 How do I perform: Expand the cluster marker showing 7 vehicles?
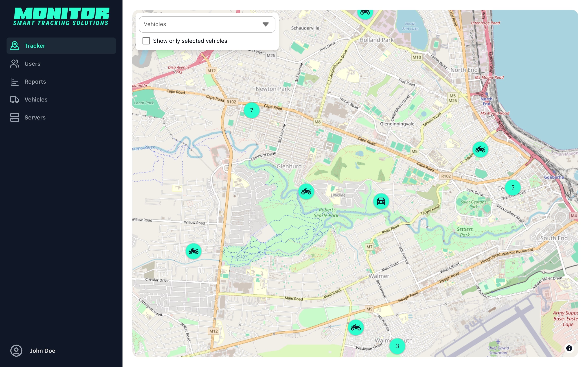coord(252,110)
